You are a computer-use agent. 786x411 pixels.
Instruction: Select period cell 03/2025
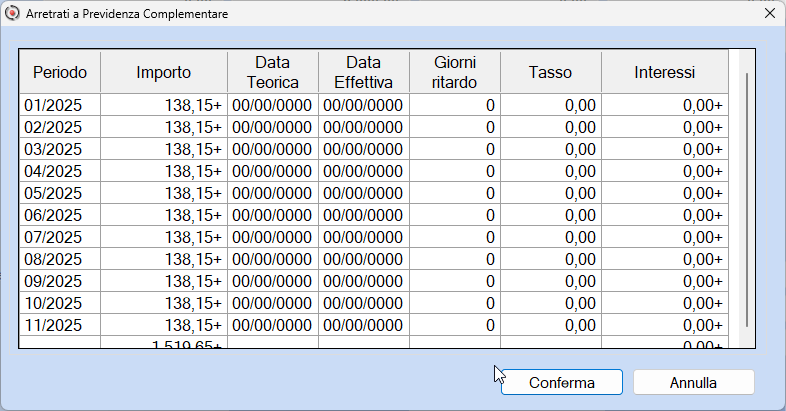[x=60, y=149]
